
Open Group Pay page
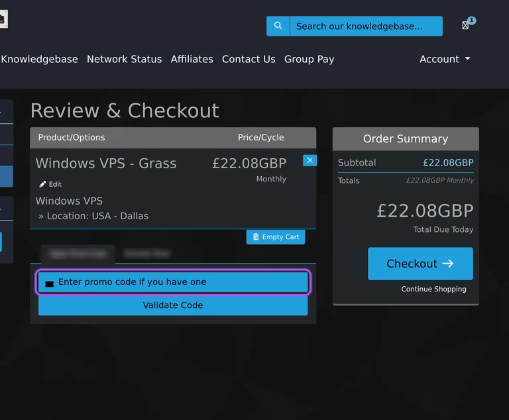(x=310, y=59)
